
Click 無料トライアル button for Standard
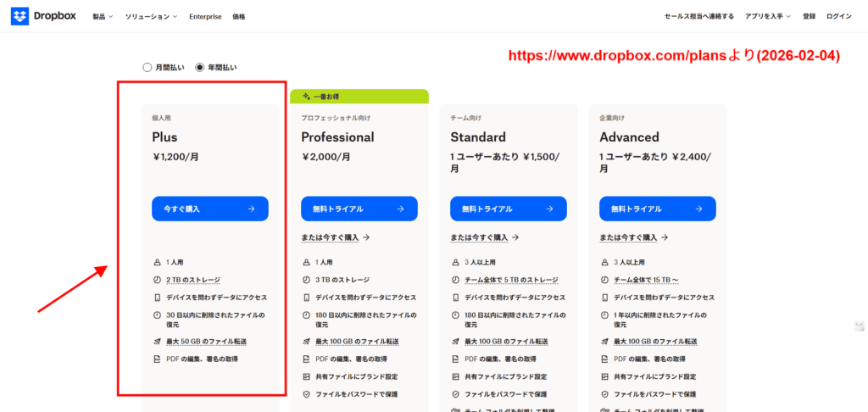tap(509, 209)
